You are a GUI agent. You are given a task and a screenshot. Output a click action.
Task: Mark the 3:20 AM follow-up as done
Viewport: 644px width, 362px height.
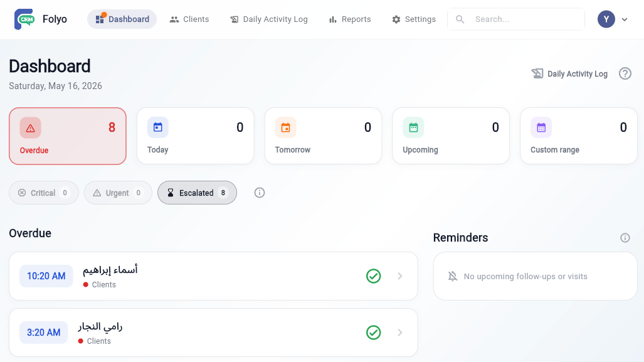click(373, 333)
